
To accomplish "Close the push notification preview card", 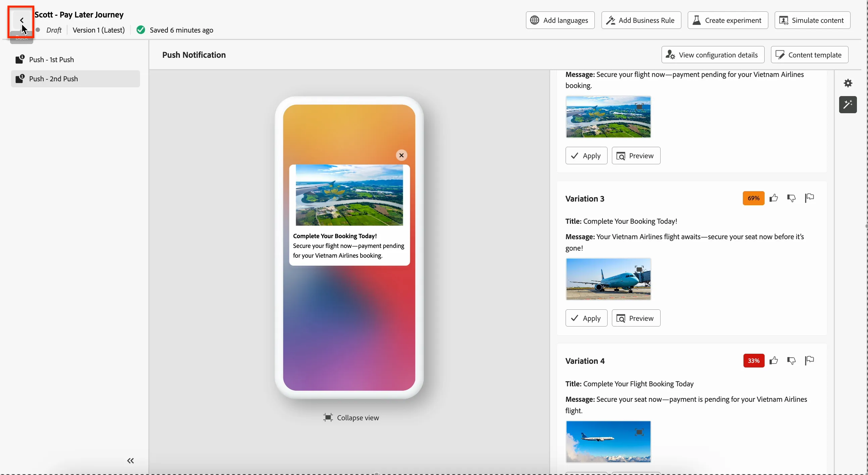I will [401, 156].
